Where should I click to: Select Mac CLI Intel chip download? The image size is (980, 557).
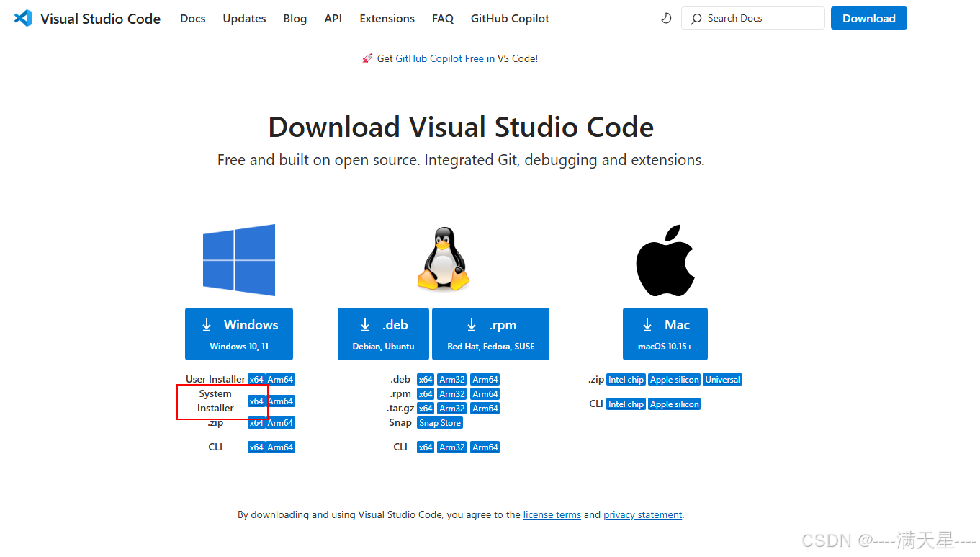click(626, 404)
